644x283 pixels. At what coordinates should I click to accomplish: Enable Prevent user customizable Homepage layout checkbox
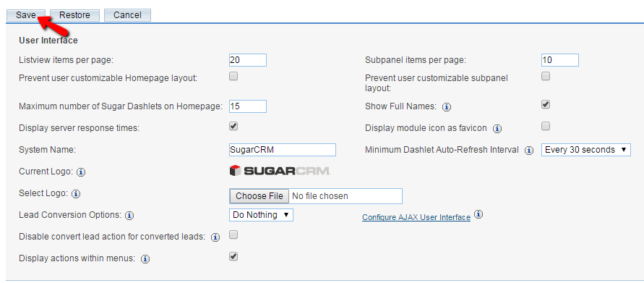click(233, 76)
